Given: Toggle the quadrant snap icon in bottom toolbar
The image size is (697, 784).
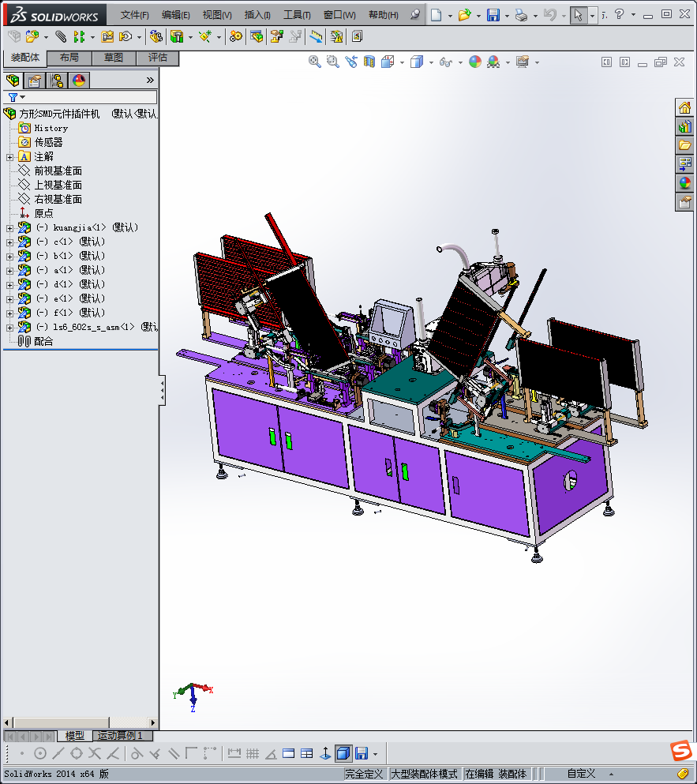Looking at the screenshot, I should pyautogui.click(x=77, y=753).
